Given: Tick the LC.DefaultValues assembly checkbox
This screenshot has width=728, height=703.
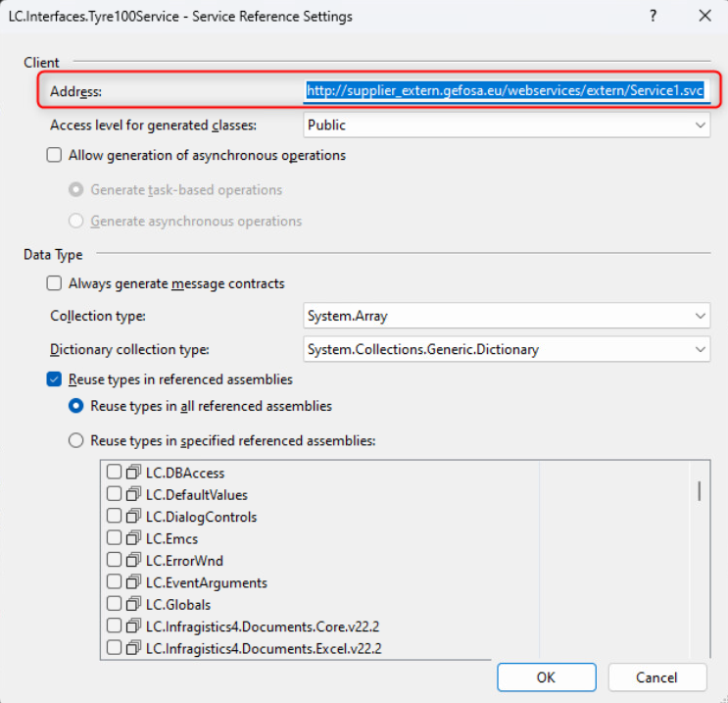Looking at the screenshot, I should click(x=114, y=494).
